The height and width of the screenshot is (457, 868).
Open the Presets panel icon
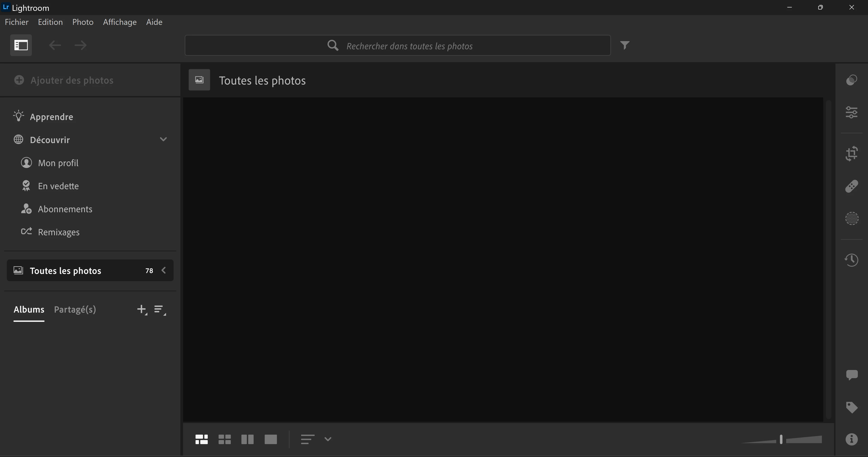coord(851,80)
